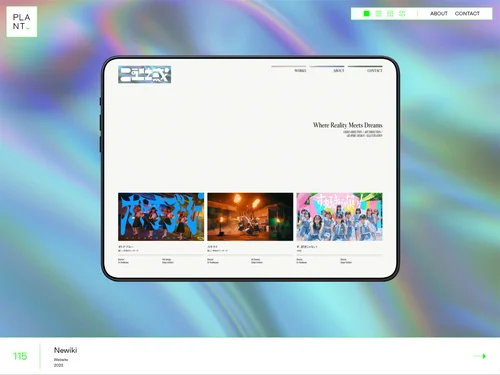Image resolution: width=500 pixels, height=375 pixels.
Task: Click the PLANT logo
Action: tap(22, 22)
